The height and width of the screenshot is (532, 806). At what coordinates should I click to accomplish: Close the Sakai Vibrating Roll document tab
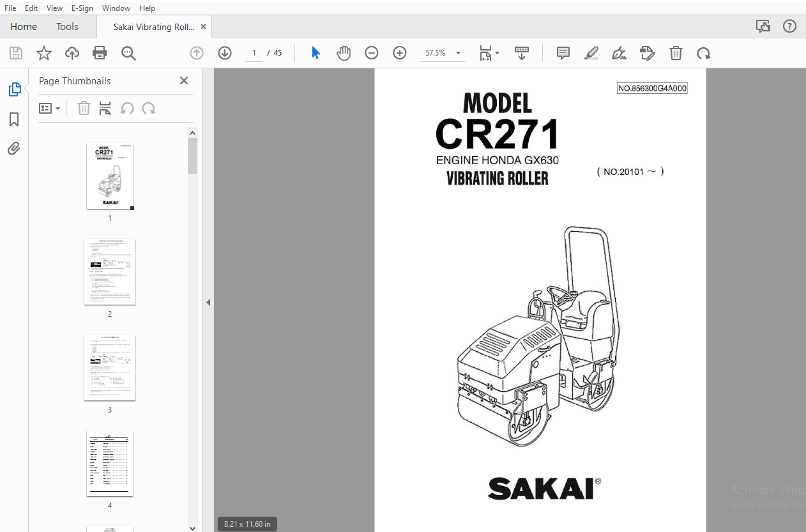tap(204, 27)
